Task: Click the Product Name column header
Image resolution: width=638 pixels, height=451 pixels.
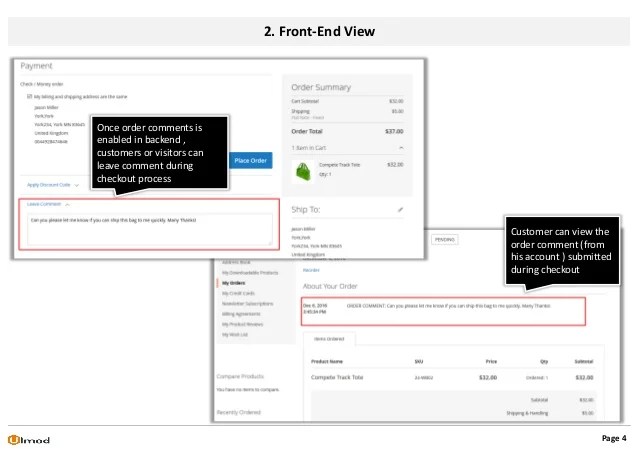Action: coord(327,361)
